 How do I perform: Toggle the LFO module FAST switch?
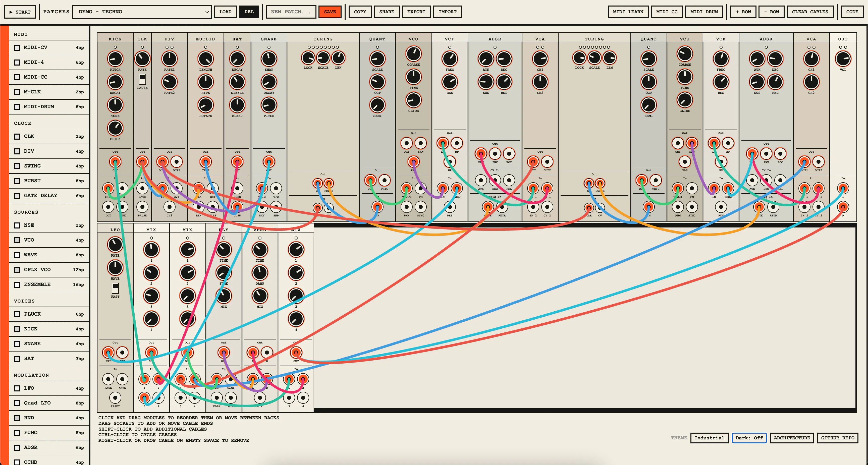(115, 288)
